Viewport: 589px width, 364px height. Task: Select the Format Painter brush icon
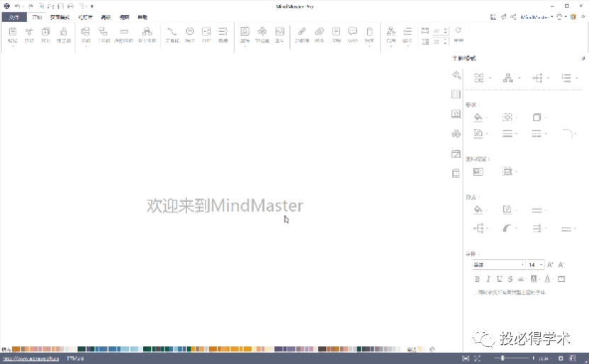point(64,32)
